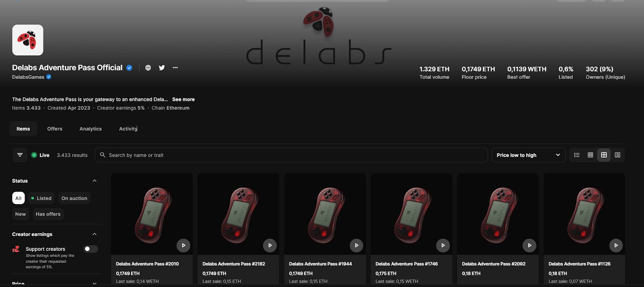Select the mosaic layout view icon
Image resolution: width=644 pixels, height=287 pixels.
tap(617, 155)
